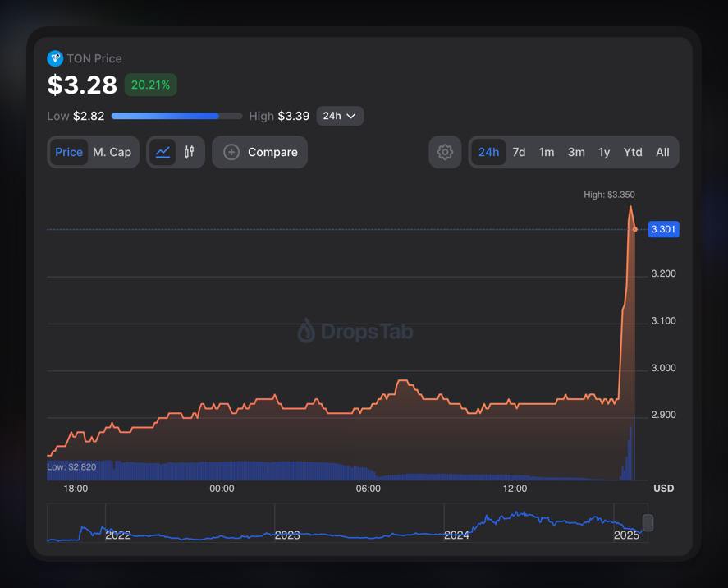Click the 20.21% price change badge
The height and width of the screenshot is (588, 728).
[x=150, y=85]
